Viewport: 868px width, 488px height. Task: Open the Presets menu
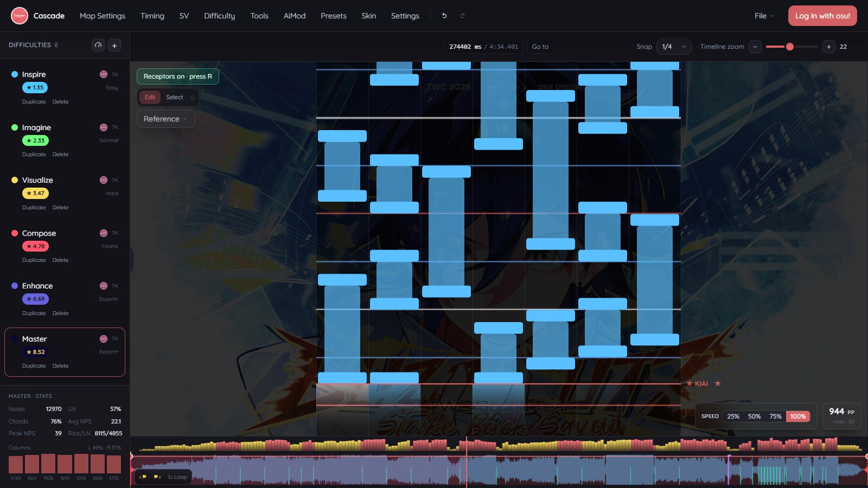click(334, 16)
